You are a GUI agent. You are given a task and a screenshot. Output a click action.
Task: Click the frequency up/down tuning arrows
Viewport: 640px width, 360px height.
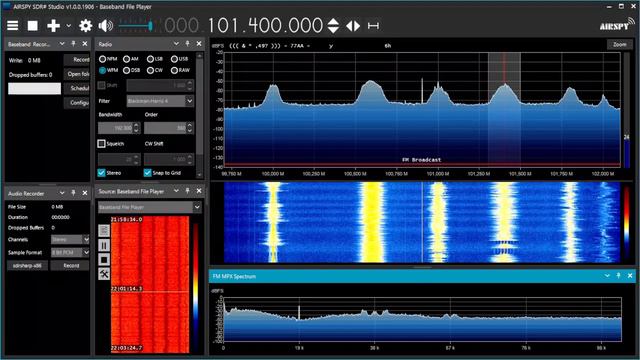pos(333,26)
